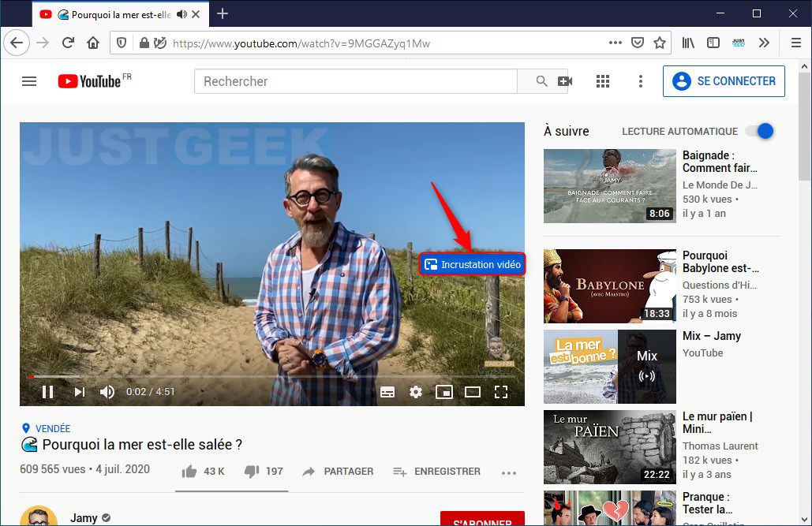Open more actions below the video
The width and height of the screenshot is (812, 526).
pos(509,472)
